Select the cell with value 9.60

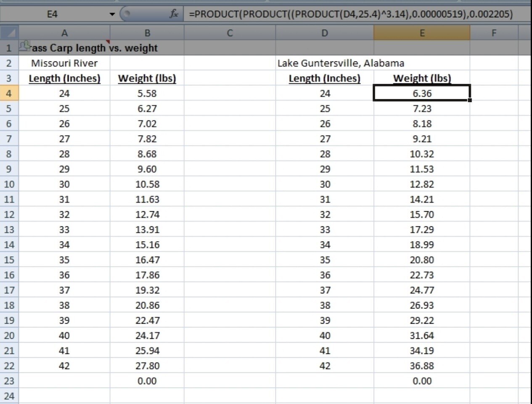[x=147, y=169]
